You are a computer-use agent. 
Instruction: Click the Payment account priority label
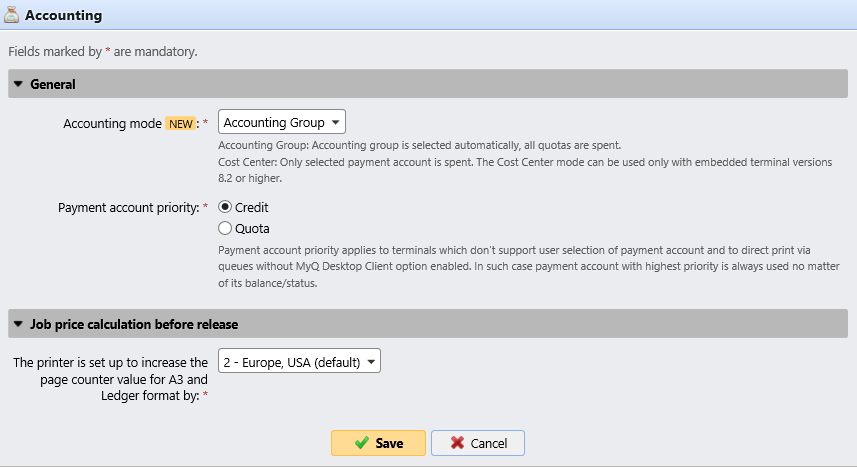click(127, 207)
